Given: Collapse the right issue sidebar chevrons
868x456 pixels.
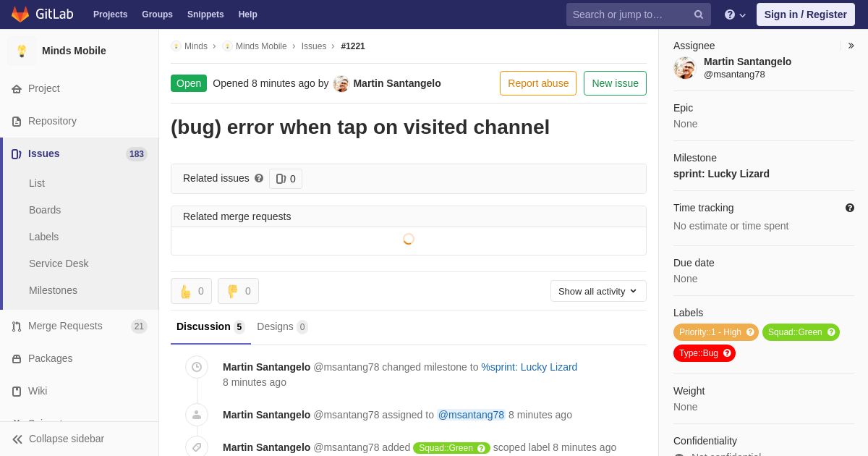Looking at the screenshot, I should (851, 46).
